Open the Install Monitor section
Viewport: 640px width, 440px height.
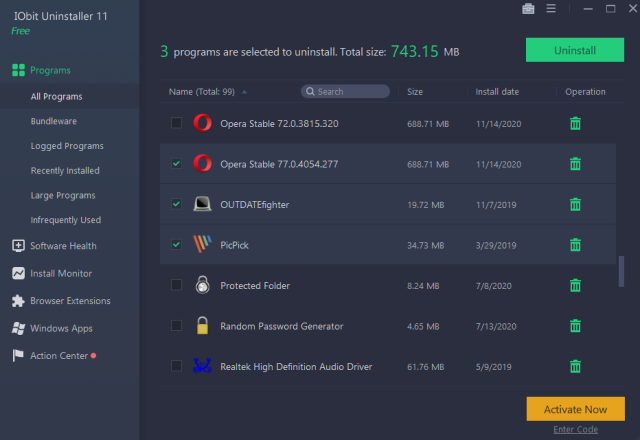[61, 273]
